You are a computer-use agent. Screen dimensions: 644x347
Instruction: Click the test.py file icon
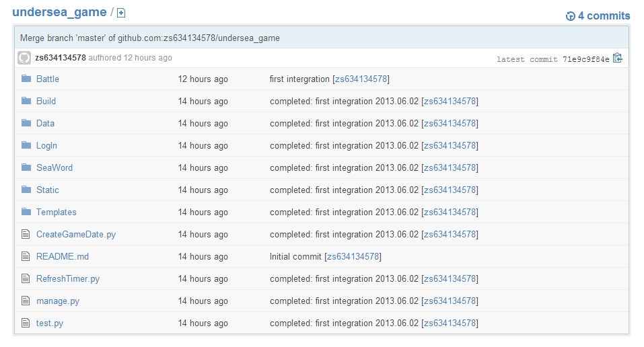pyautogui.click(x=26, y=323)
